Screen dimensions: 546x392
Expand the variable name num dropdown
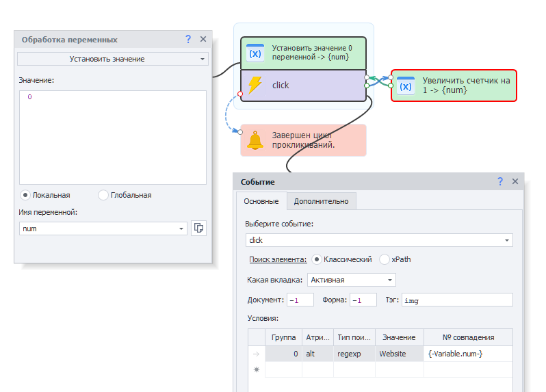pyautogui.click(x=181, y=228)
